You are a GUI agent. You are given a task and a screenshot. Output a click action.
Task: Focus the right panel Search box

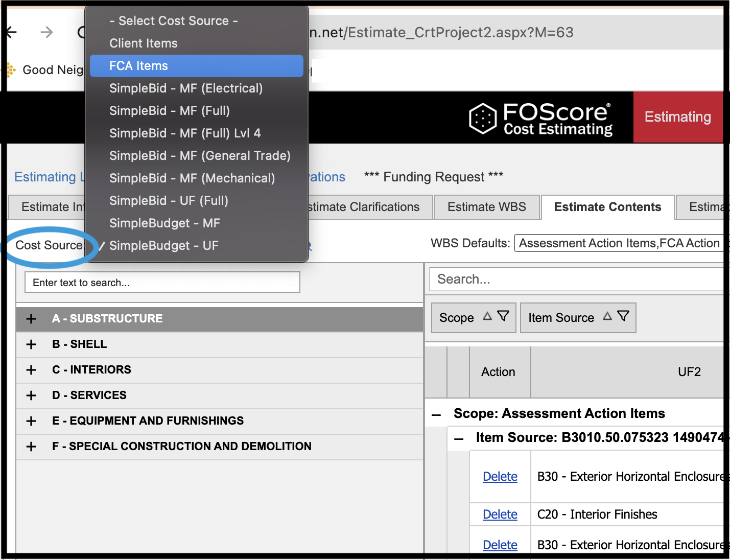[x=576, y=279]
